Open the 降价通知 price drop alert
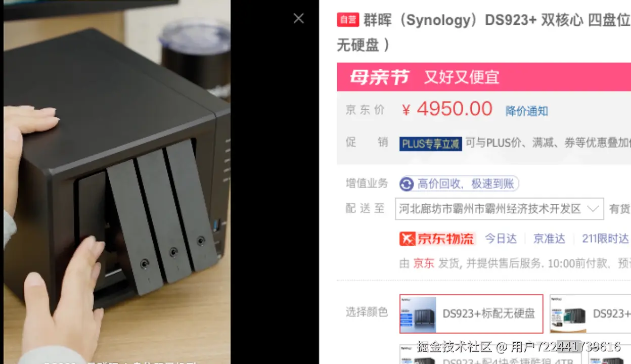The width and height of the screenshot is (631, 364). (527, 111)
